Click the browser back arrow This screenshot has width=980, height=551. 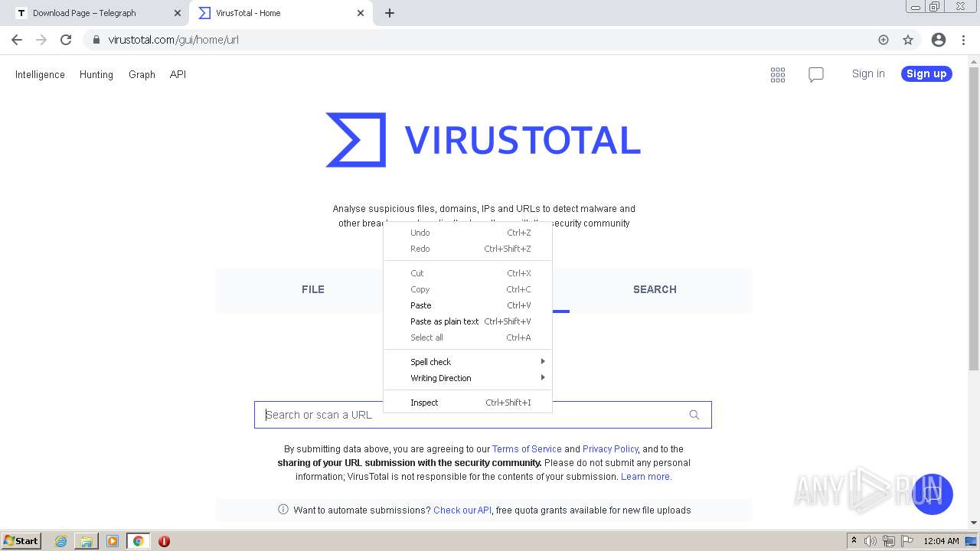tap(17, 40)
